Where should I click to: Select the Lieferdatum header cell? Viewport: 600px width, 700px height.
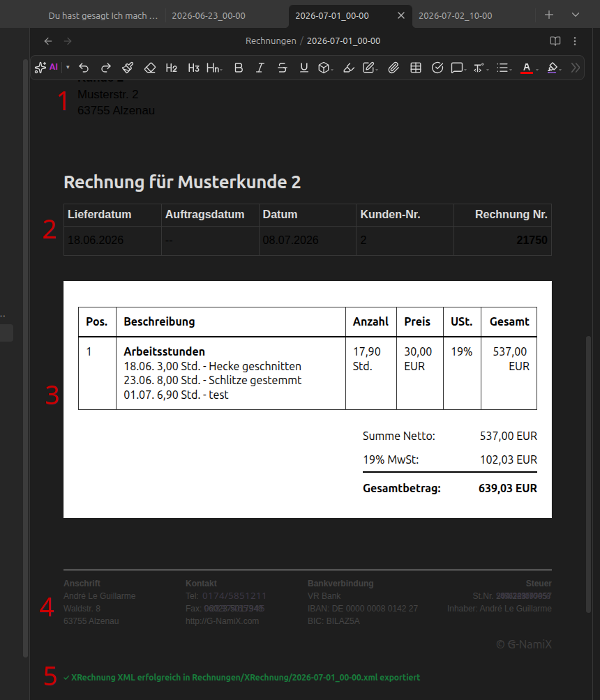coord(112,215)
